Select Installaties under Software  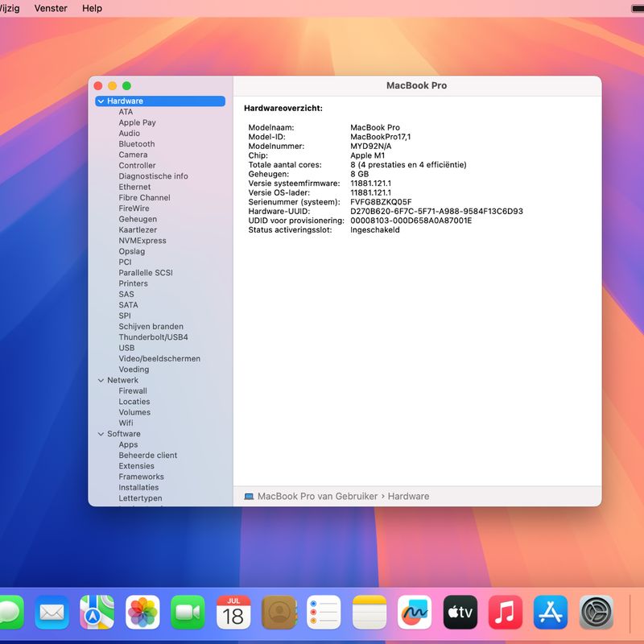point(138,487)
